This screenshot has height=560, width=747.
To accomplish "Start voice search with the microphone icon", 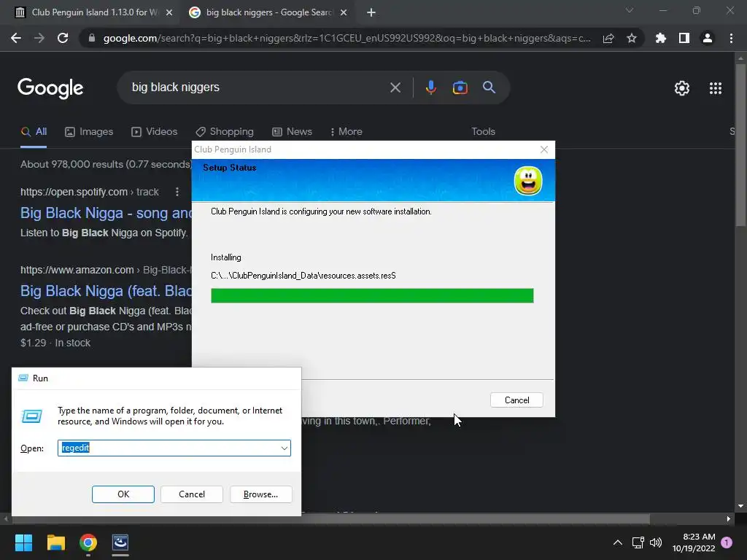I will tap(430, 87).
